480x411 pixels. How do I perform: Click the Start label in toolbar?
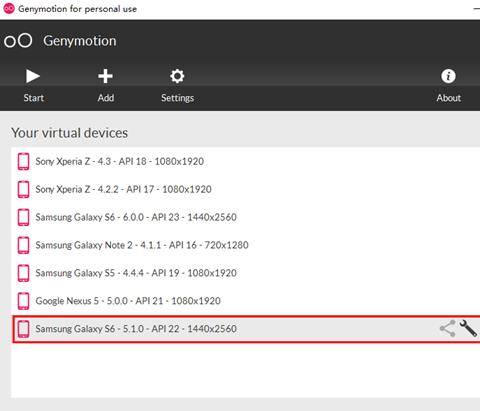[x=33, y=98]
